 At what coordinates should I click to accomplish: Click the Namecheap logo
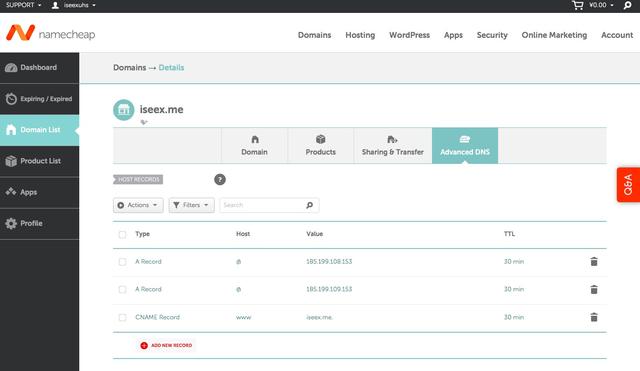(x=51, y=33)
